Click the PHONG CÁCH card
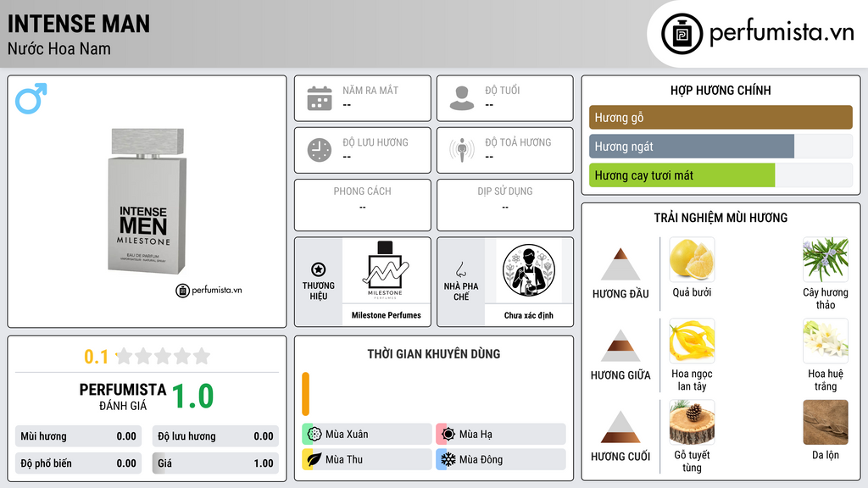 363,205
